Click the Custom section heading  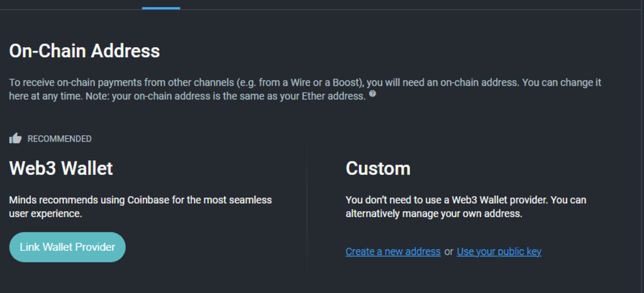click(378, 169)
